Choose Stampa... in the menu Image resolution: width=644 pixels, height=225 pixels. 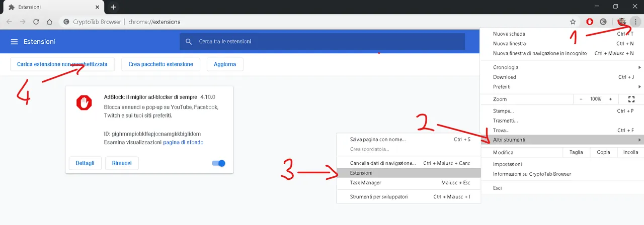point(561,110)
